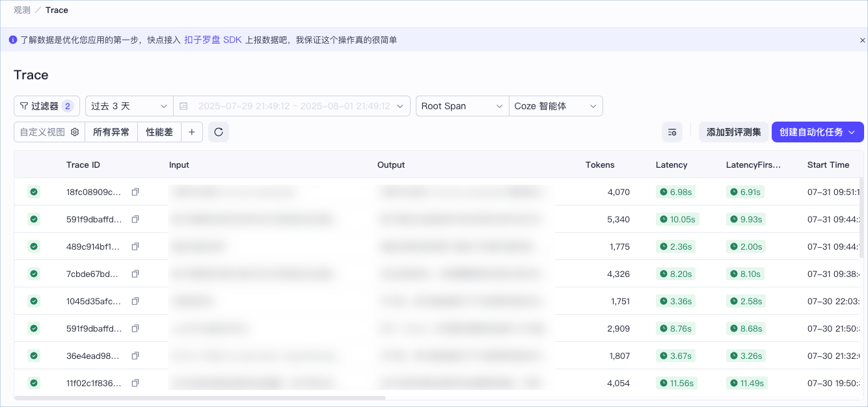
Task: Open the 过滤器 filter button
Action: pyautogui.click(x=47, y=106)
